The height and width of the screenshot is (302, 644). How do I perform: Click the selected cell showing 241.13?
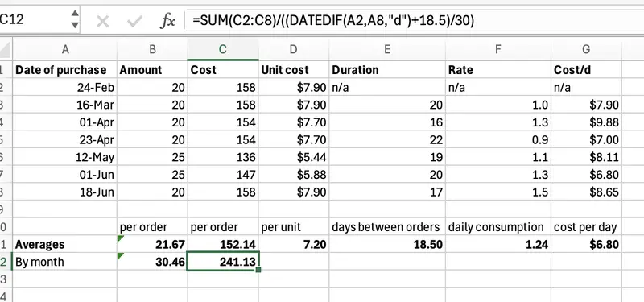223,262
